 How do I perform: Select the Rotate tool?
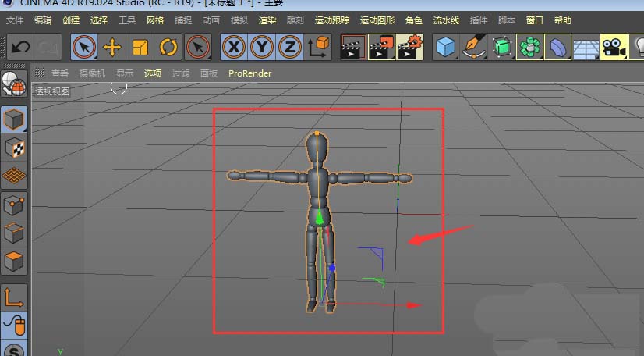click(x=168, y=48)
